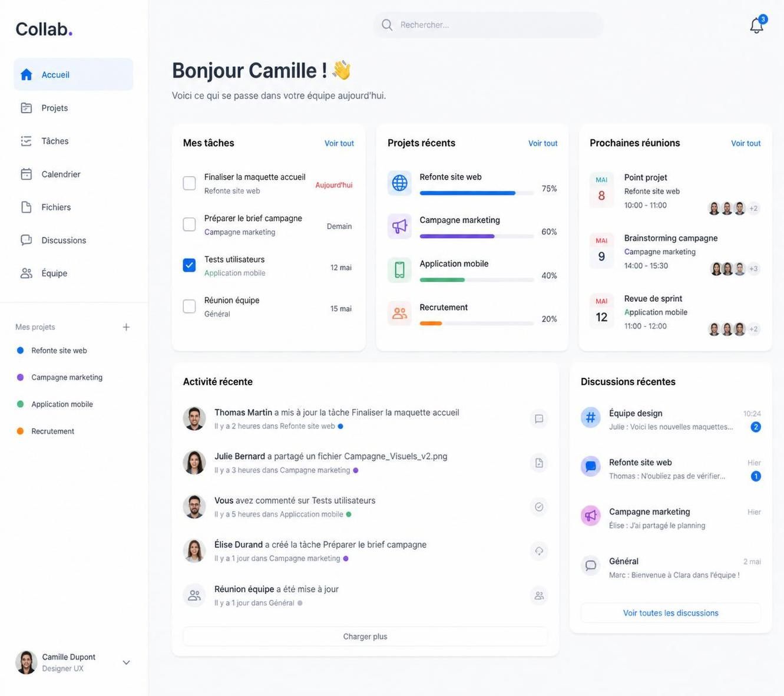Viewport: 784px width, 696px height.
Task: Expand the Camille Dupont account menu
Action: (x=126, y=662)
